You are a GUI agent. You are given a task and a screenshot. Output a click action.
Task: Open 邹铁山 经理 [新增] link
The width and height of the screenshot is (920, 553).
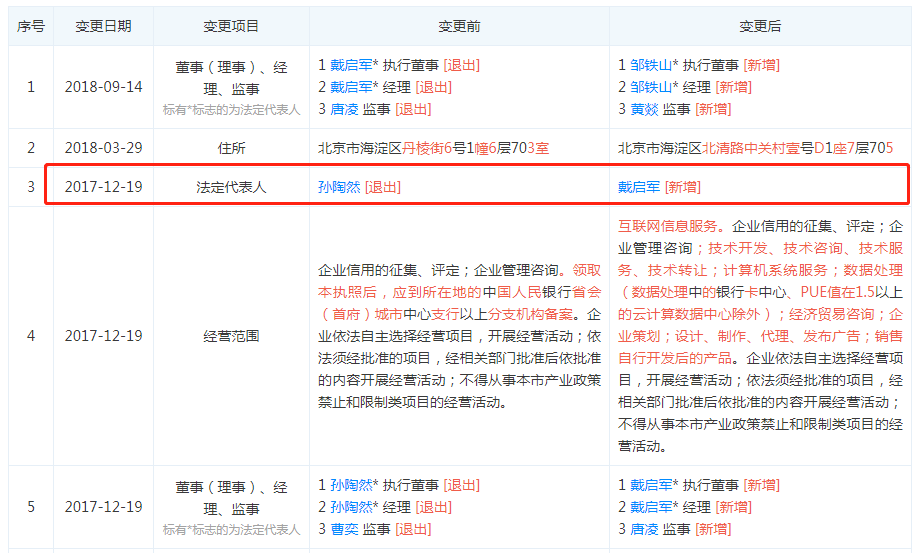(651, 87)
